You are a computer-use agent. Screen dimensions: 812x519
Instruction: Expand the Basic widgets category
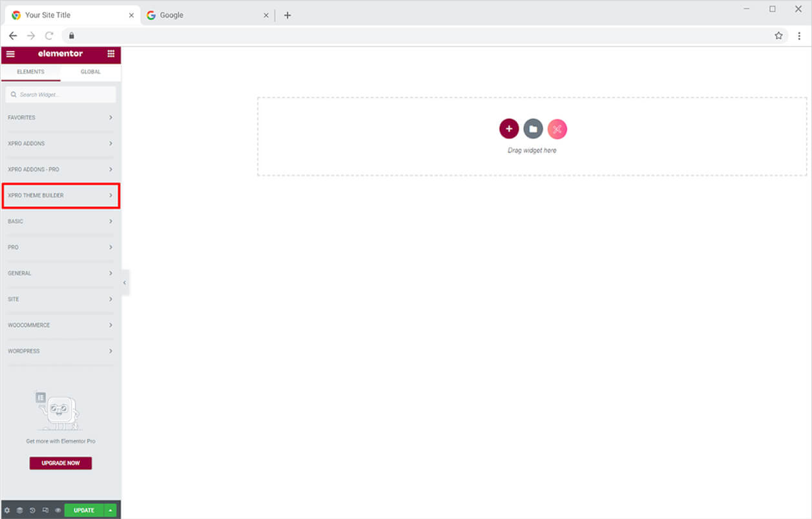[61, 221]
